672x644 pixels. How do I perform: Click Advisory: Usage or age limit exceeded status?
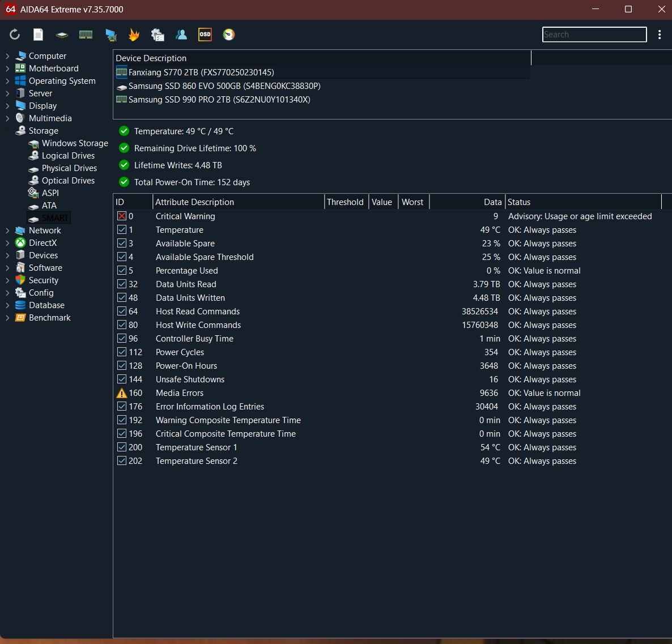[x=580, y=216]
